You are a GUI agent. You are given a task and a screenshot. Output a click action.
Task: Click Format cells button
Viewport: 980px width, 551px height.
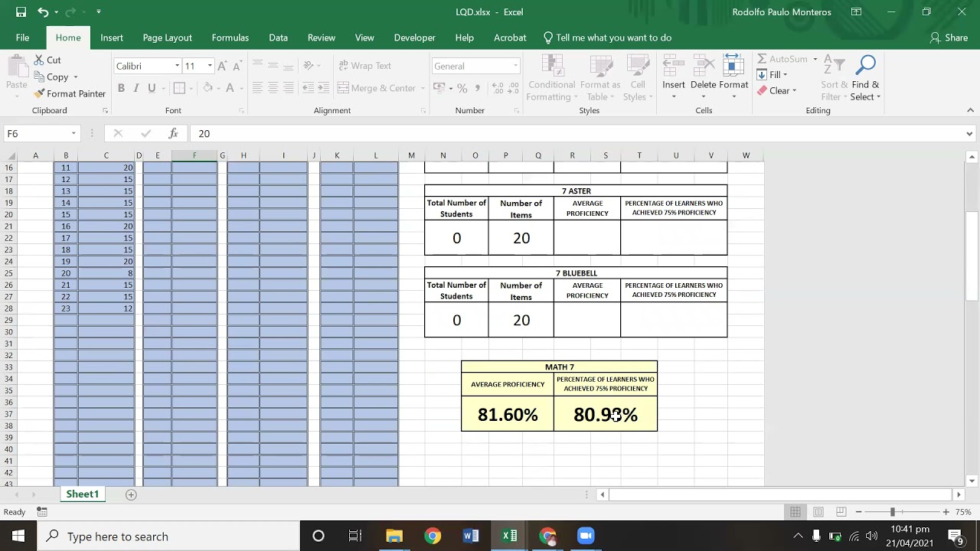[x=733, y=78]
